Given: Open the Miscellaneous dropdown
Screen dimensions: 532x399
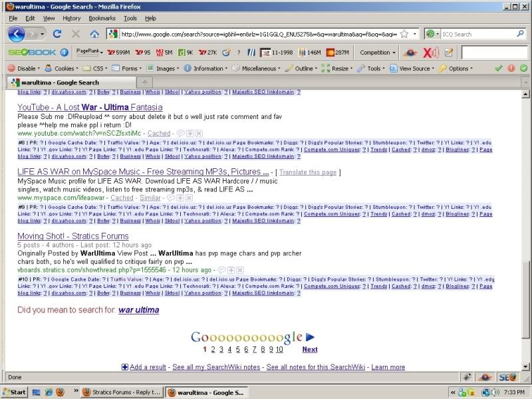Looking at the screenshot, I should (x=257, y=68).
